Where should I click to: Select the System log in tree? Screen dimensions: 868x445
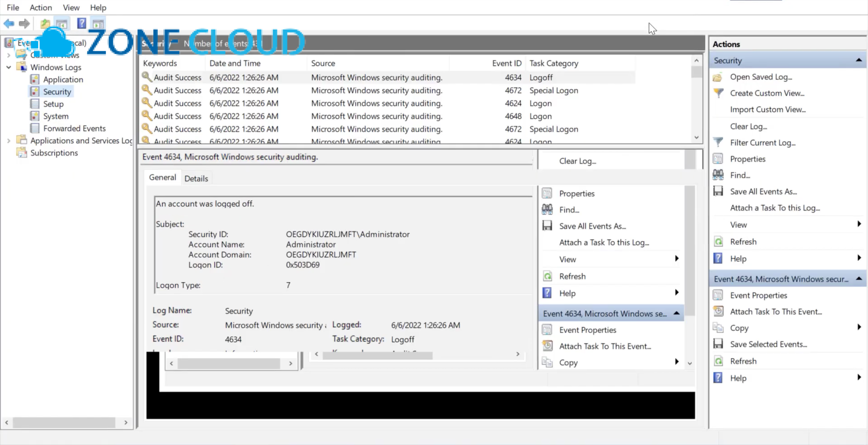coord(56,116)
